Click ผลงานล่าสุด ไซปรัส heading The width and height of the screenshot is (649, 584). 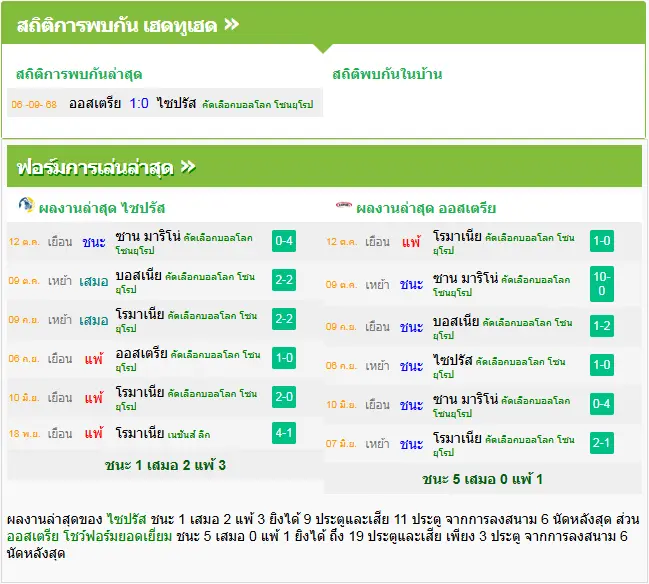pyautogui.click(x=102, y=208)
